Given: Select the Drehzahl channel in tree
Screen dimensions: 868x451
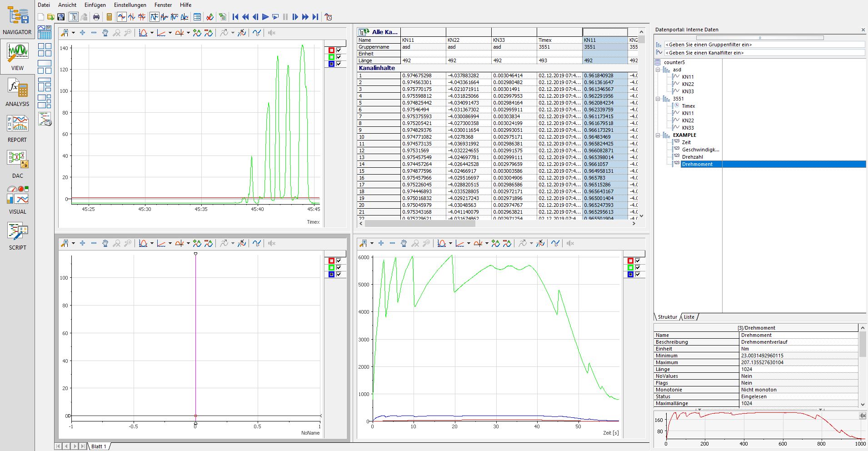Looking at the screenshot, I should coord(692,157).
